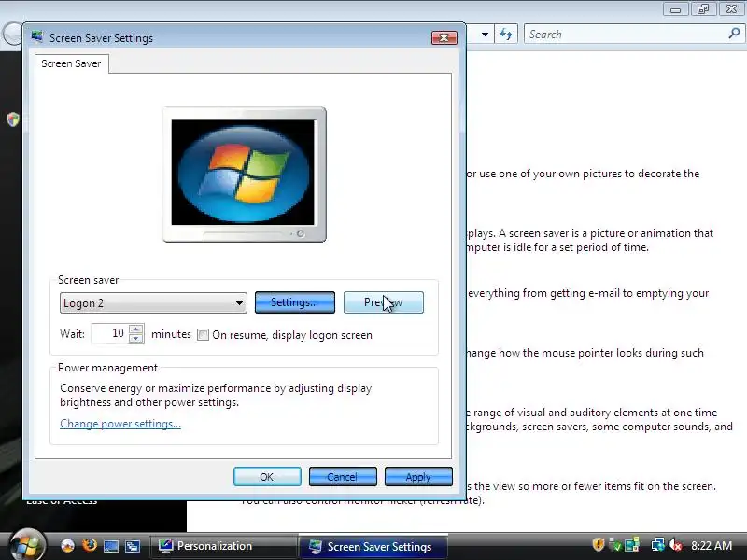Minimize the Personalization window
This screenshot has height=560, width=747.
coord(675,9)
